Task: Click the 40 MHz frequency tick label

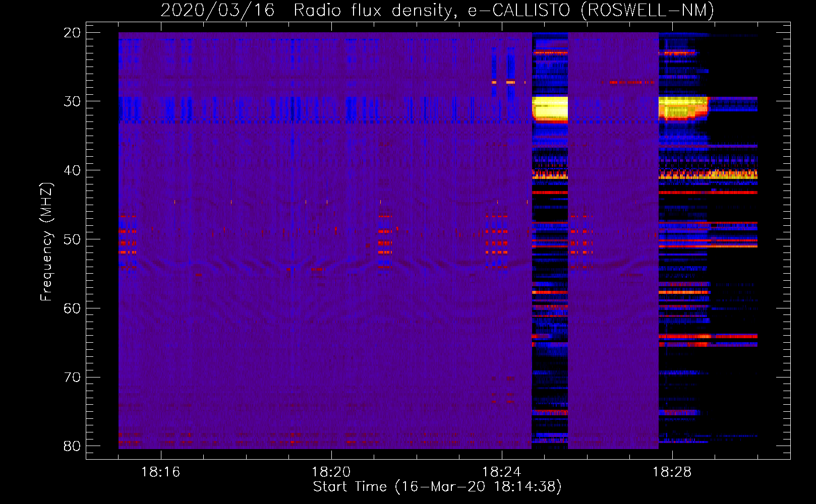Action: coord(72,170)
